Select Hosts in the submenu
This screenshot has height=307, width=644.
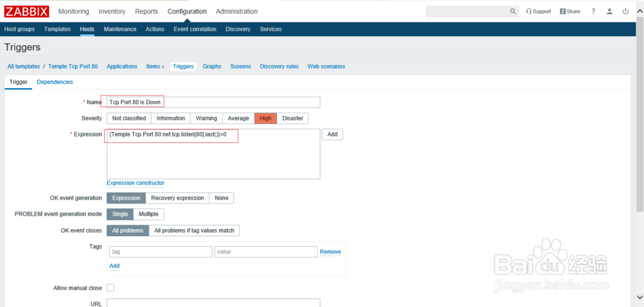click(87, 29)
